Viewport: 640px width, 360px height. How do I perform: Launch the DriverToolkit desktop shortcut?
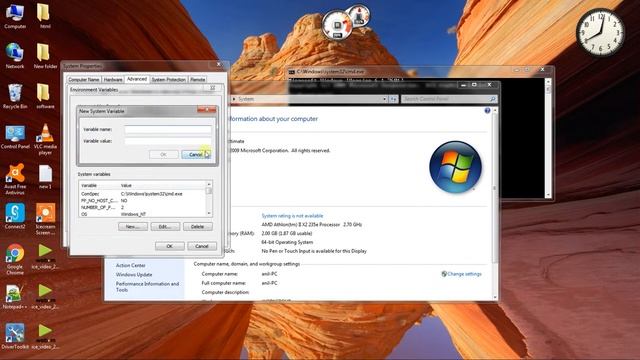click(15, 336)
